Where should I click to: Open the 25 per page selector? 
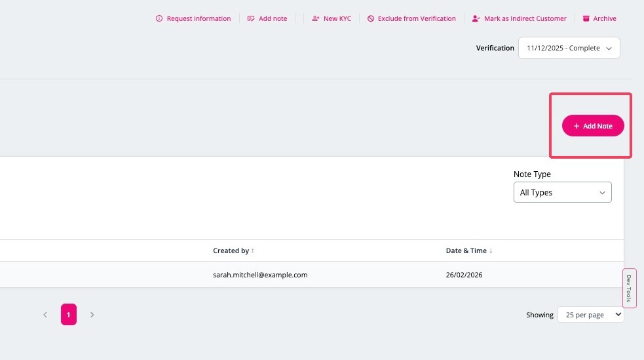pyautogui.click(x=591, y=314)
